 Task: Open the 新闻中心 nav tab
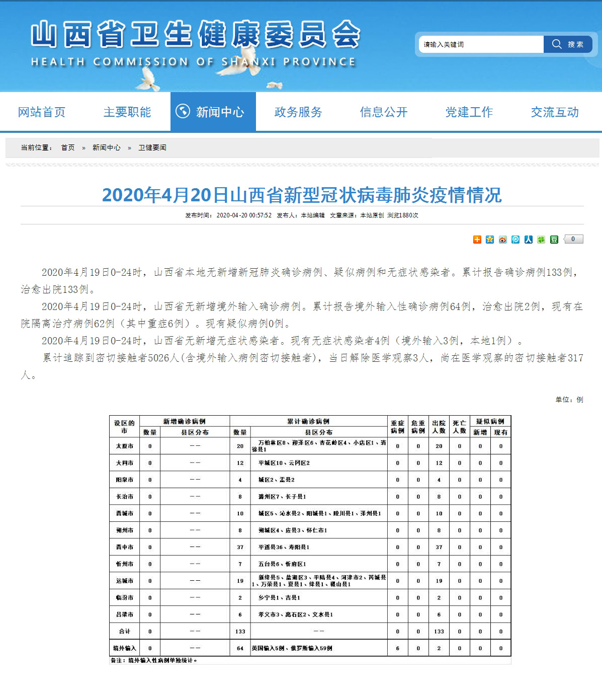pos(213,112)
